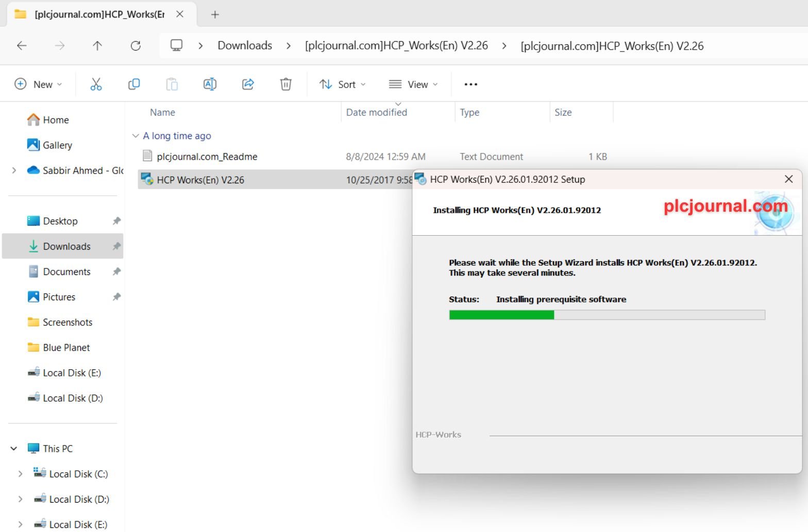Viewport: 808px width, 532px height.
Task: Click the Delete trash icon
Action: pyautogui.click(x=286, y=84)
